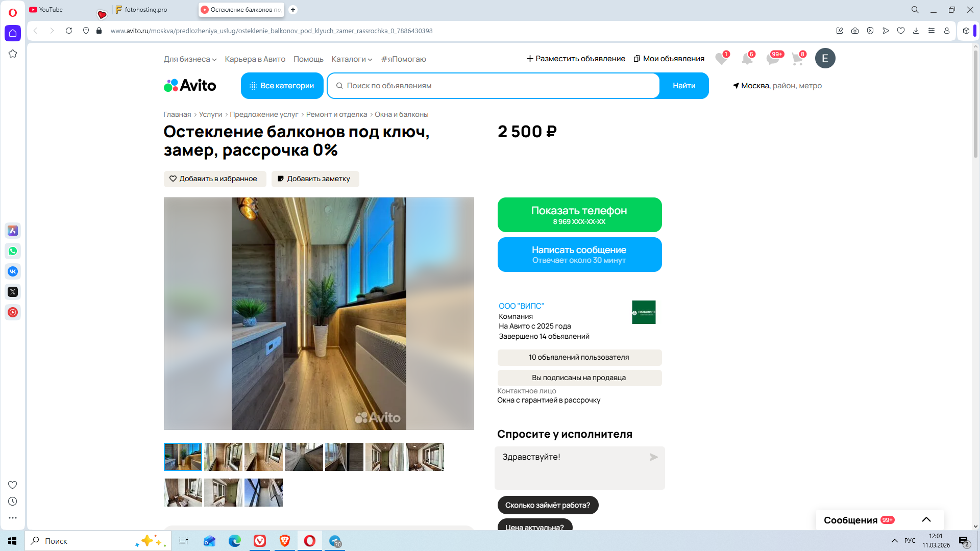The height and width of the screenshot is (551, 980).
Task: Click Показать телефон button
Action: point(579,215)
